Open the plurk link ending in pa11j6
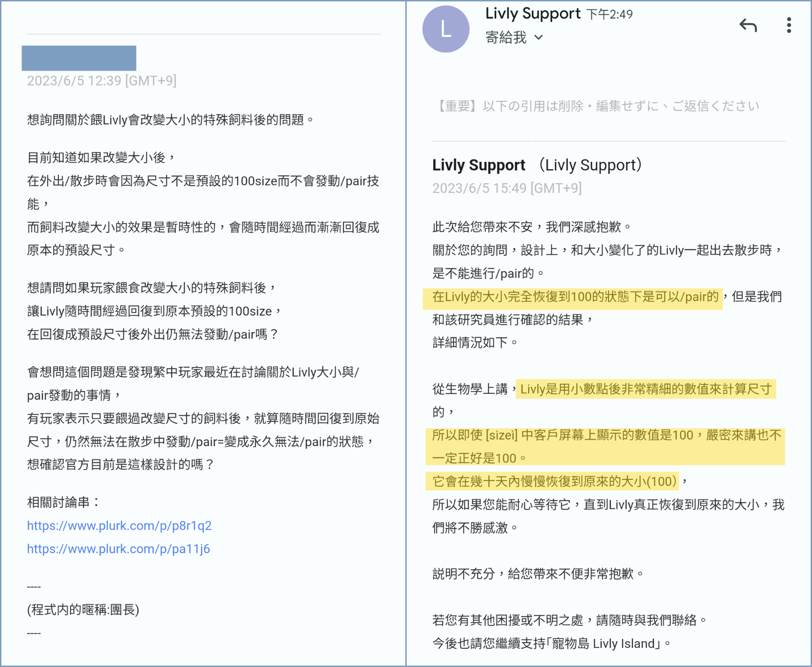This screenshot has height=667, width=812. click(118, 549)
